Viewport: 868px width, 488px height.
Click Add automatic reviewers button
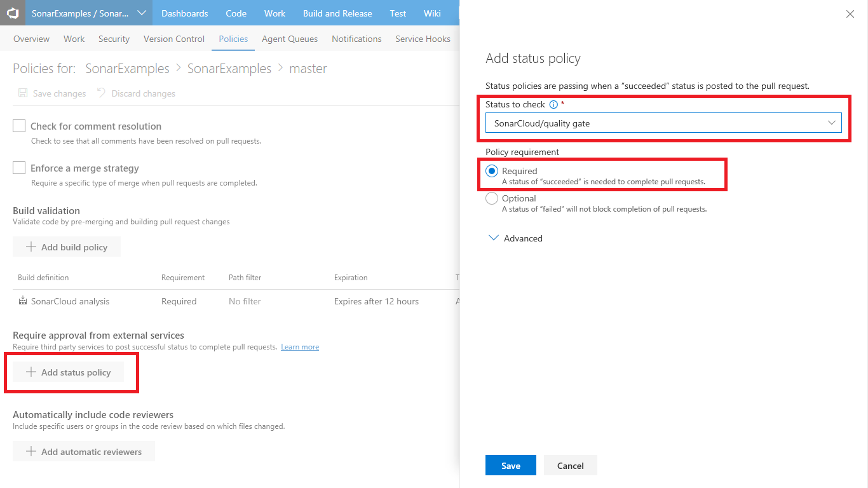(84, 451)
